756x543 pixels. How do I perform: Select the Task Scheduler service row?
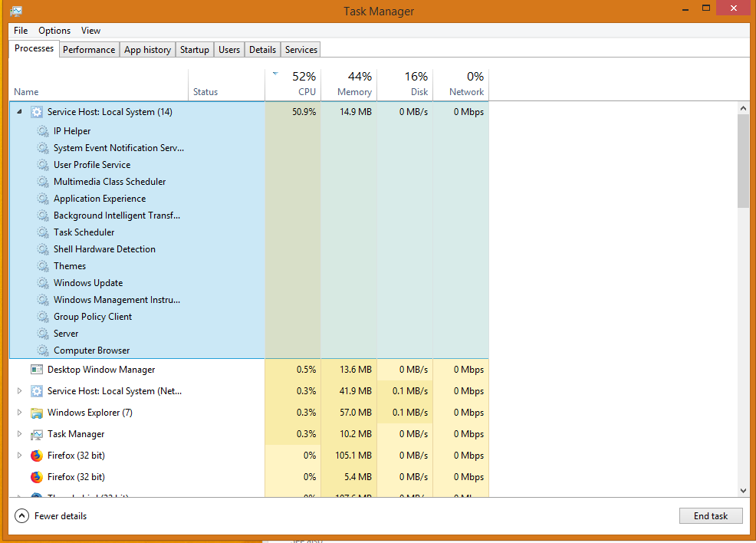coord(84,232)
